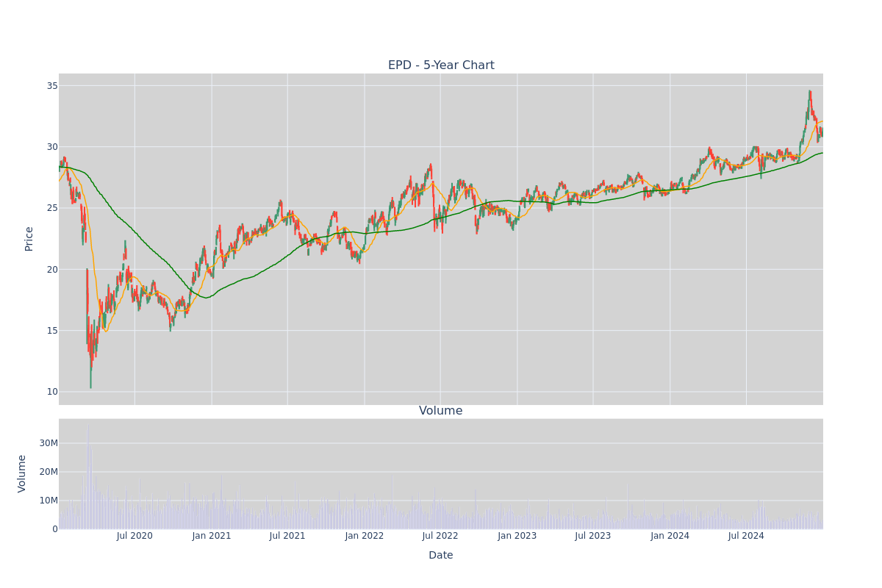The image size is (882, 588).
Task: Click the price tick label "30"
Action: (x=52, y=147)
